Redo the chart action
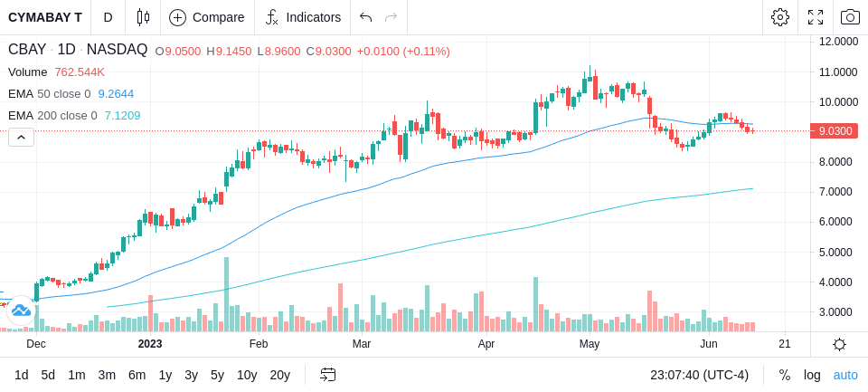This screenshot has height=392, width=868. coord(391,17)
